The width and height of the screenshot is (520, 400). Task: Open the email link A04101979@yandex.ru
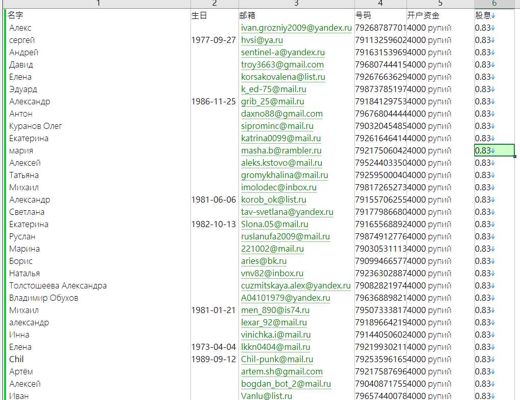pos(286,298)
